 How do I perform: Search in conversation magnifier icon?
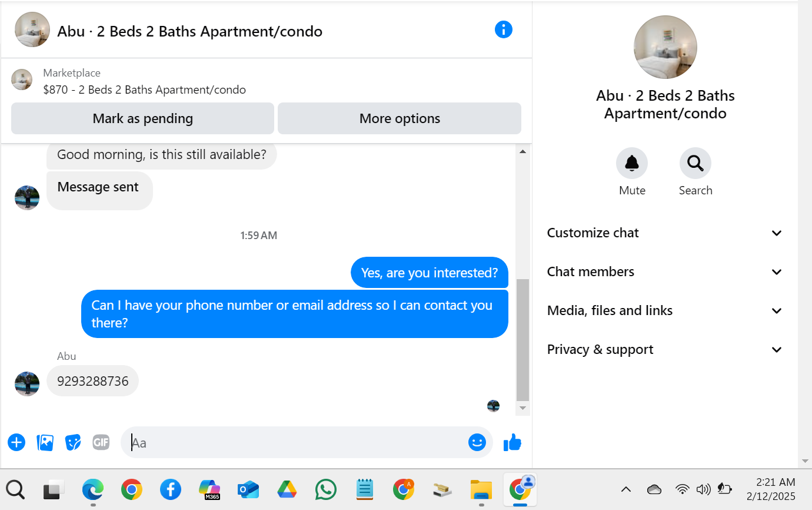point(695,163)
